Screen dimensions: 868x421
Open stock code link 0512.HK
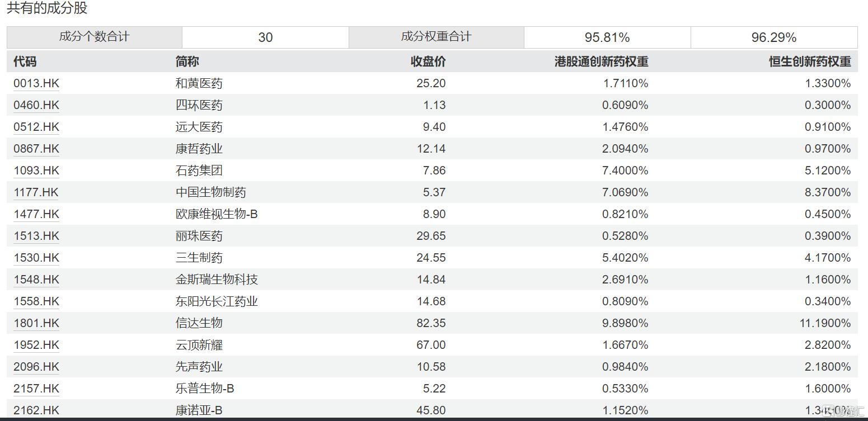click(x=36, y=127)
